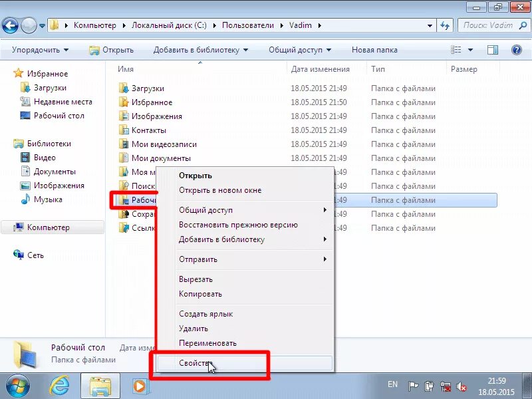Viewport: 532px width, 399px height.
Task: Open Общий доступ context submenu
Action: point(245,210)
